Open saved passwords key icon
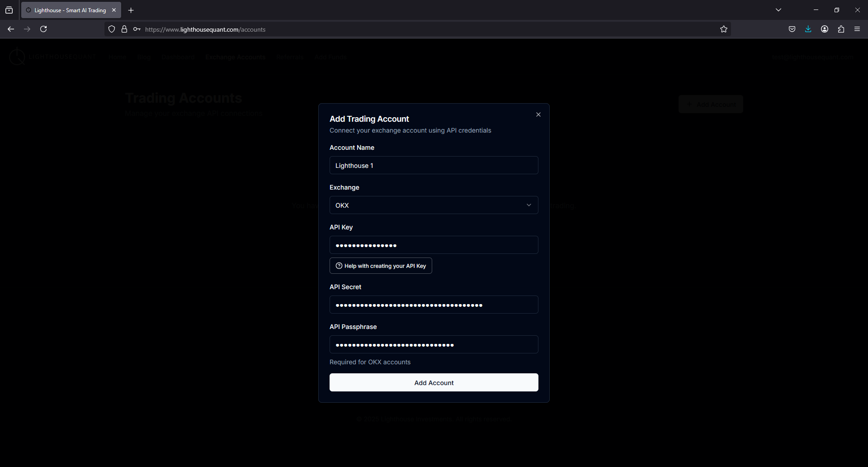This screenshot has height=467, width=868. tap(137, 29)
